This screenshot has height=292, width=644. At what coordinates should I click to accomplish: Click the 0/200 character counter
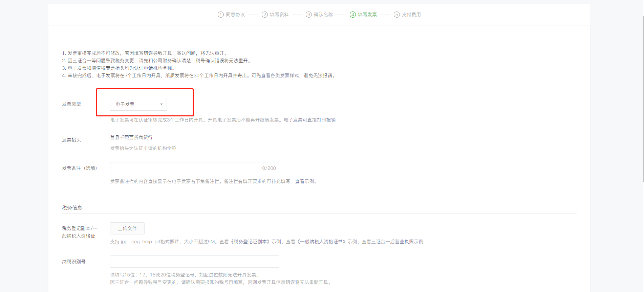click(x=269, y=168)
